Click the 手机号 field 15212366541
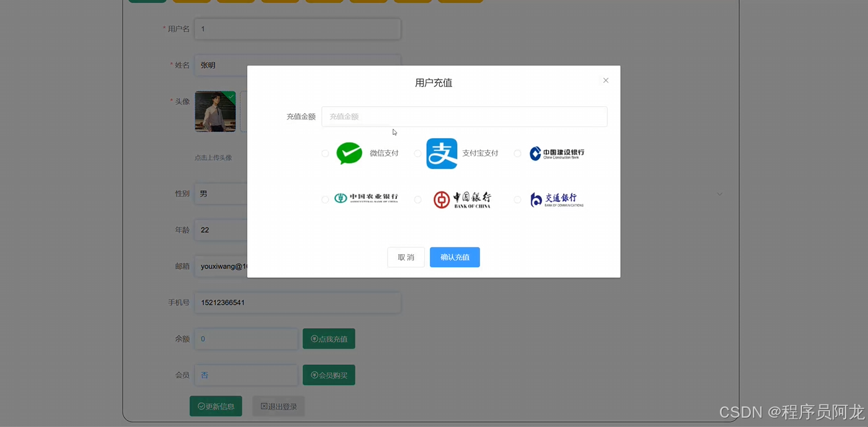 297,303
